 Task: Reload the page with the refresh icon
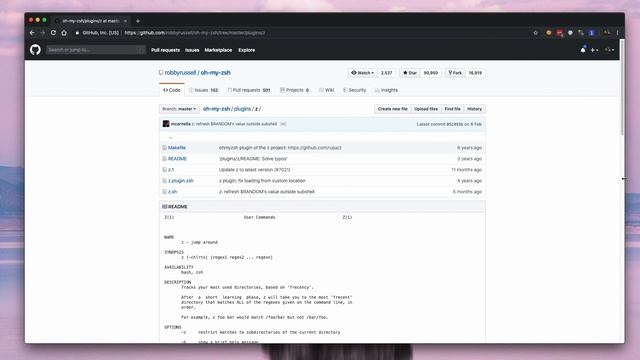coord(53,33)
